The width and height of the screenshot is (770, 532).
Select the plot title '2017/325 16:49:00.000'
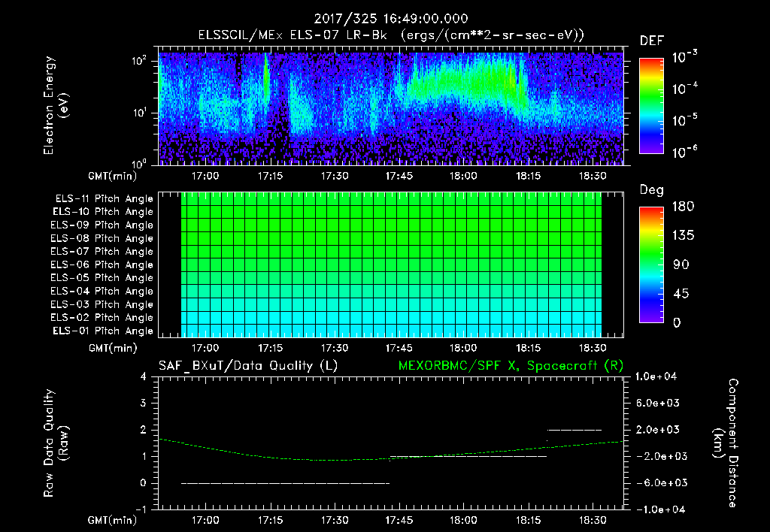click(391, 19)
